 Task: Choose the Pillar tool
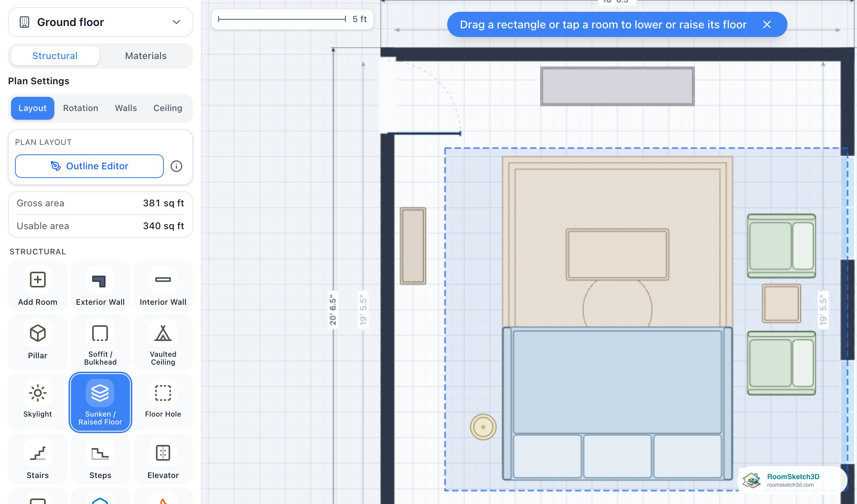coord(38,342)
